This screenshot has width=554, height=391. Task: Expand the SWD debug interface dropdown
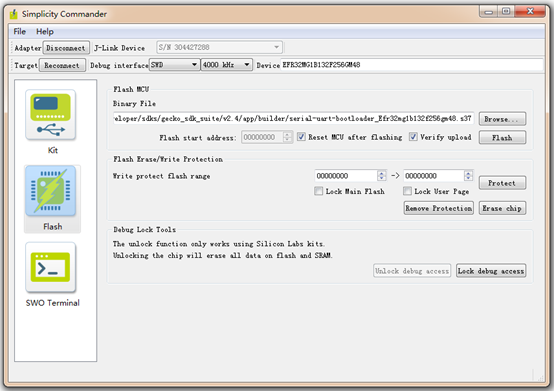174,65
